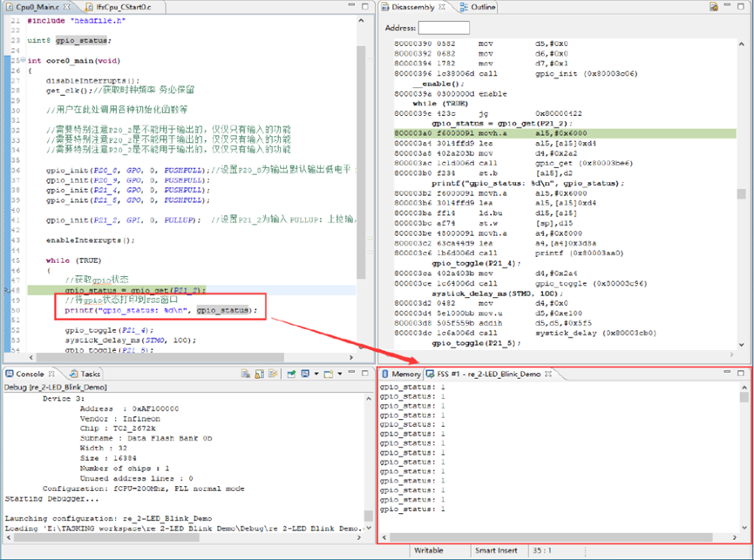Open the Display Selected Console dropdown arrow

pos(316,374)
